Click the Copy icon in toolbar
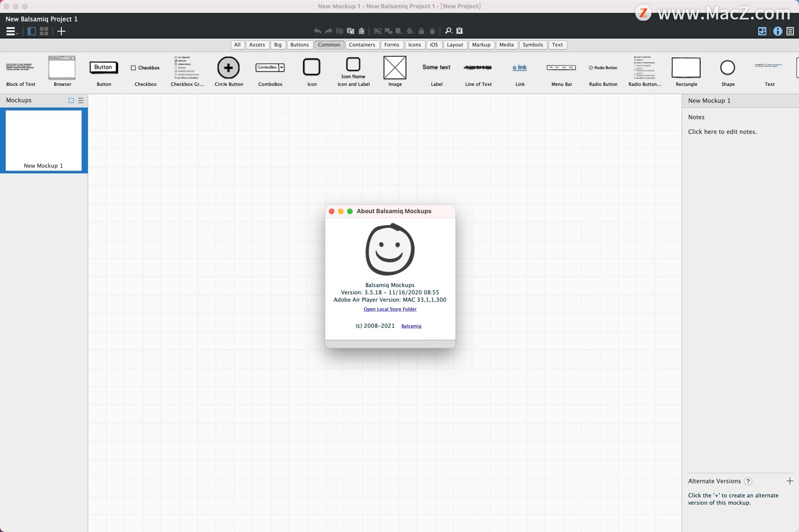 coord(350,31)
